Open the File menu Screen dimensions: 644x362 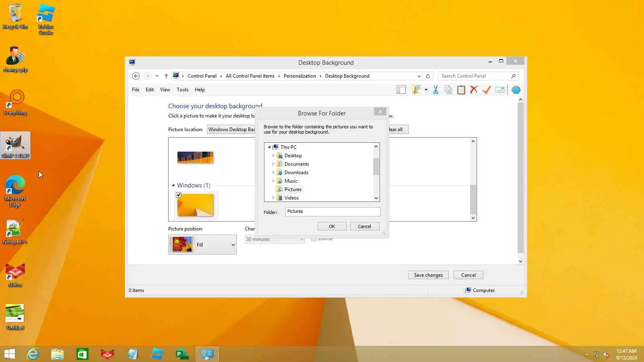click(136, 90)
